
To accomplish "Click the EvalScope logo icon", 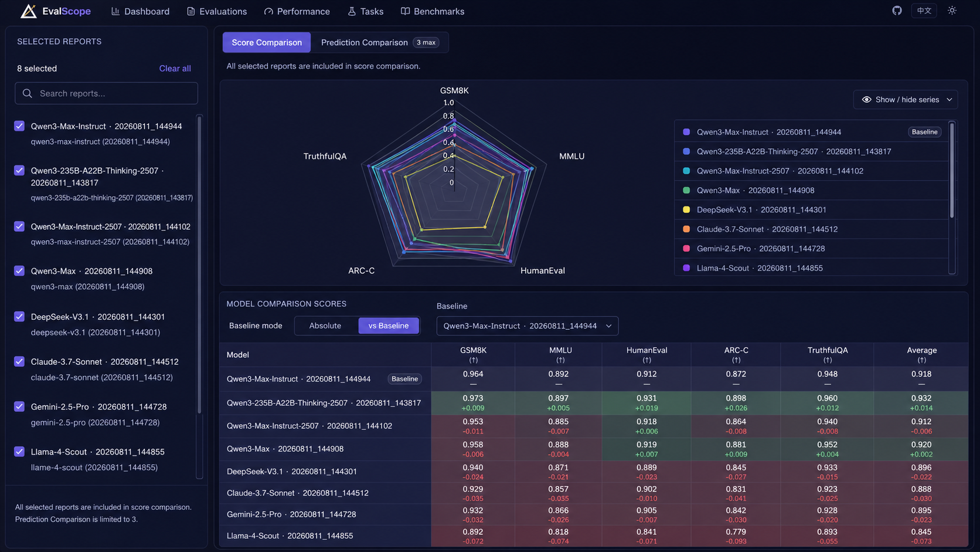I will click(x=28, y=11).
